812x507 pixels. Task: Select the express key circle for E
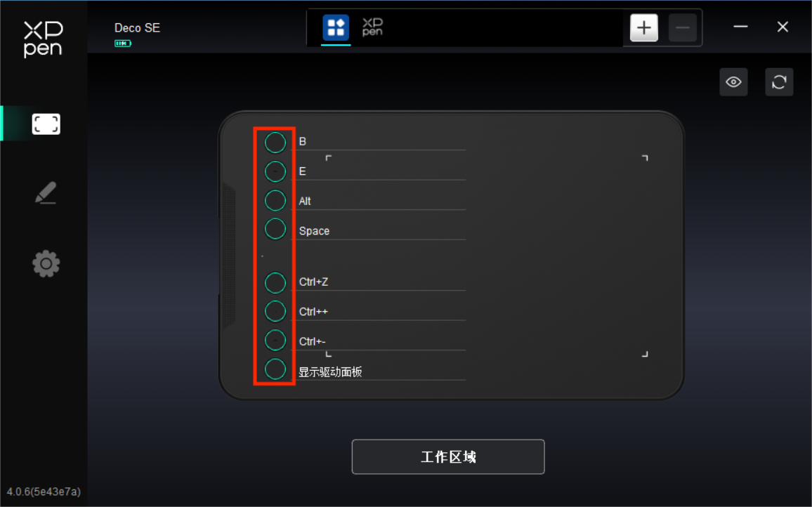tap(275, 171)
